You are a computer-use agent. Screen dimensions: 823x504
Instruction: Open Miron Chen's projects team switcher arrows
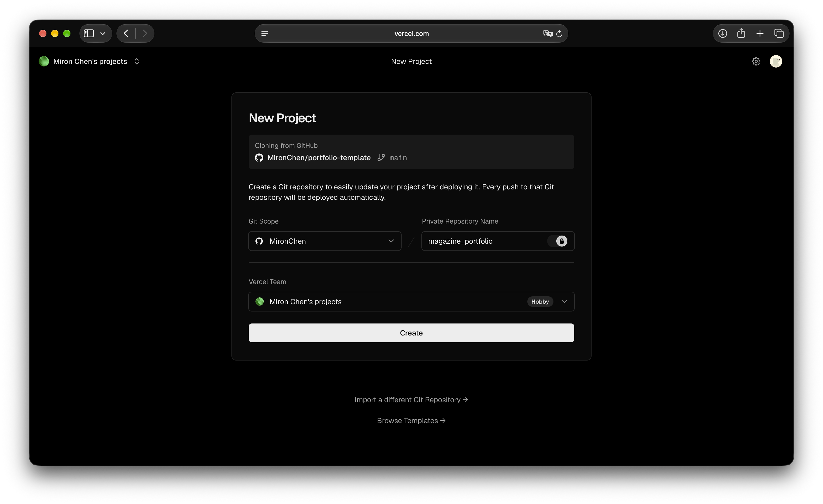pos(137,62)
